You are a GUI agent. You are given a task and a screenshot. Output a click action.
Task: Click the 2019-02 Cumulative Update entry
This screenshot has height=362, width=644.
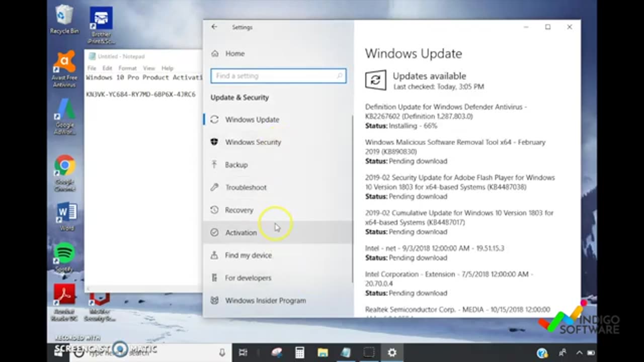click(459, 222)
